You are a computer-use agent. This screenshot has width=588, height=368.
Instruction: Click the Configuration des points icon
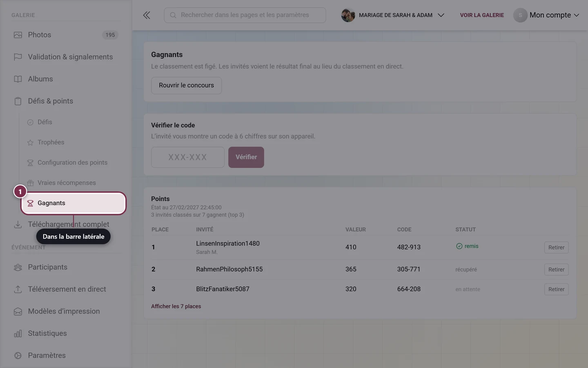(x=30, y=163)
